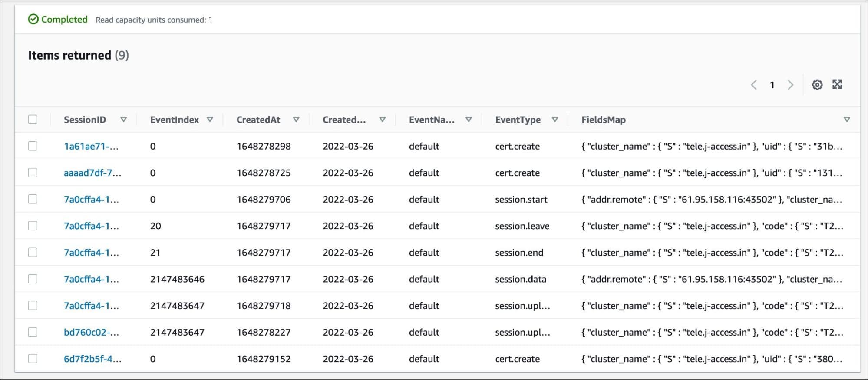Open 7a0cffa4 link in session.end row
Image resolution: width=868 pixels, height=380 pixels.
pyautogui.click(x=91, y=253)
